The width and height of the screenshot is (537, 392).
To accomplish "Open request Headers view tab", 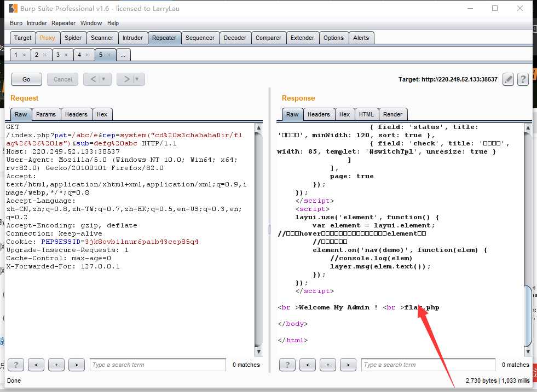I will [77, 114].
